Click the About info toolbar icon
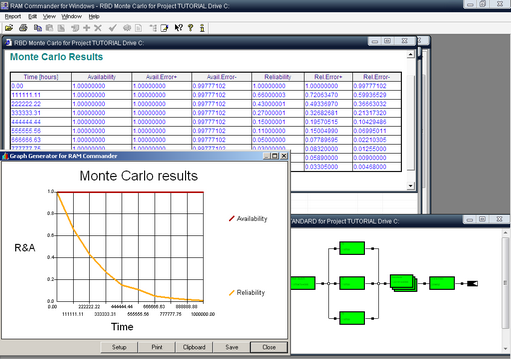Screen dimensions: 511x360 click(202, 28)
